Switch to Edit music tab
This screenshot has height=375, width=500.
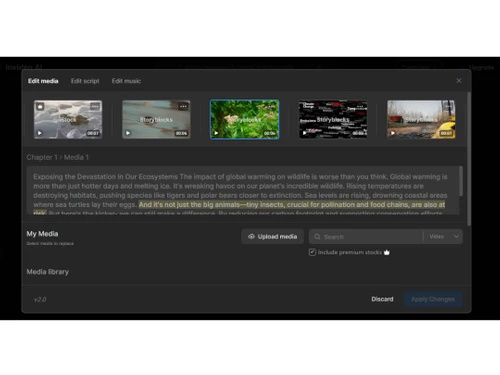[x=126, y=81]
